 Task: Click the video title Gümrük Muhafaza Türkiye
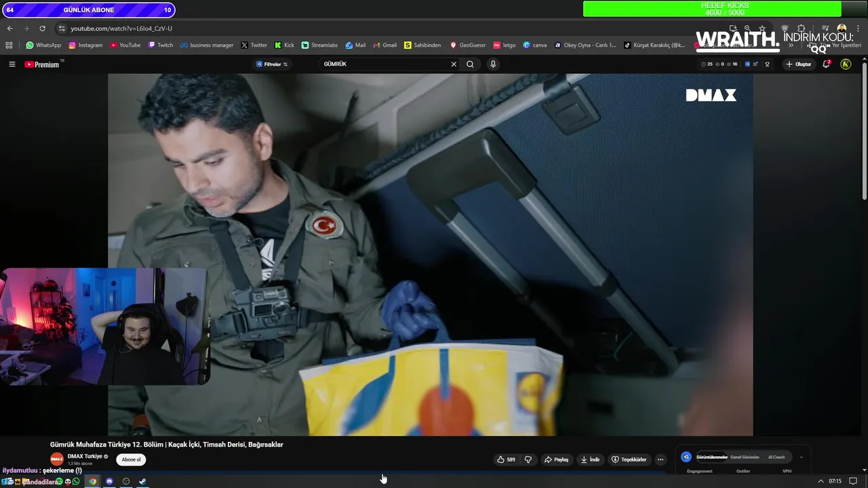[166, 445]
